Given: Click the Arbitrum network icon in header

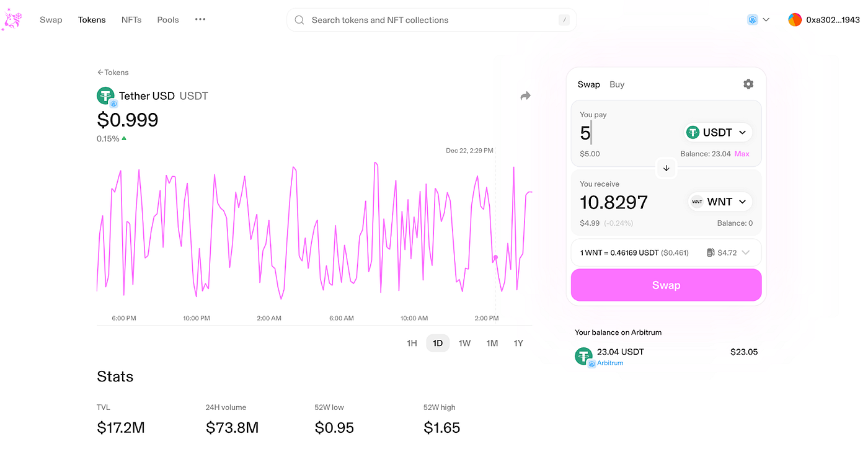Looking at the screenshot, I should [753, 20].
